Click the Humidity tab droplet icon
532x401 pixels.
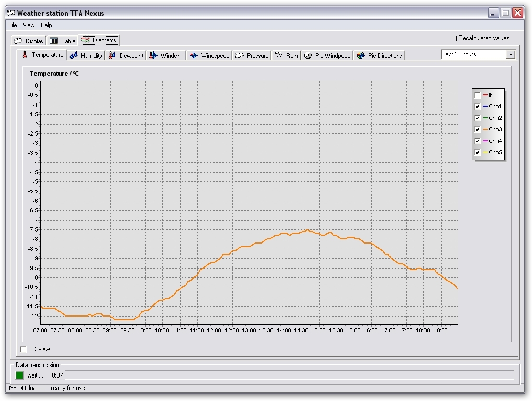tap(74, 55)
